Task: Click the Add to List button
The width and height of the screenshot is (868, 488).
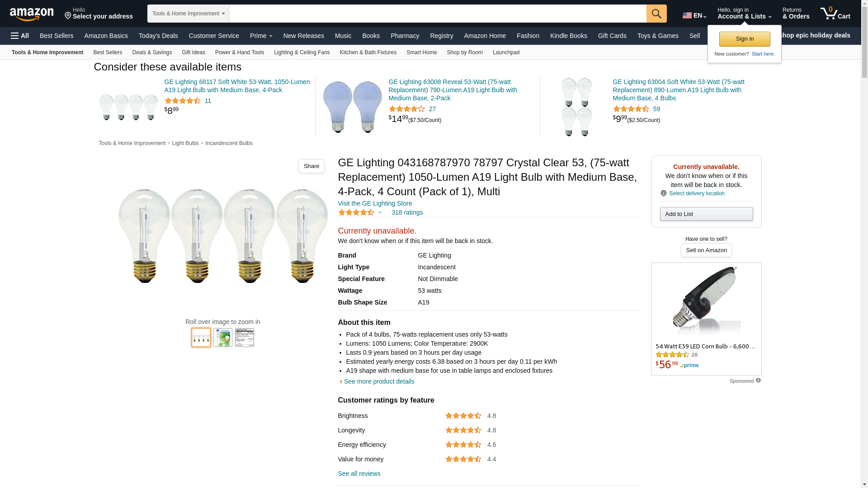Action: click(706, 214)
